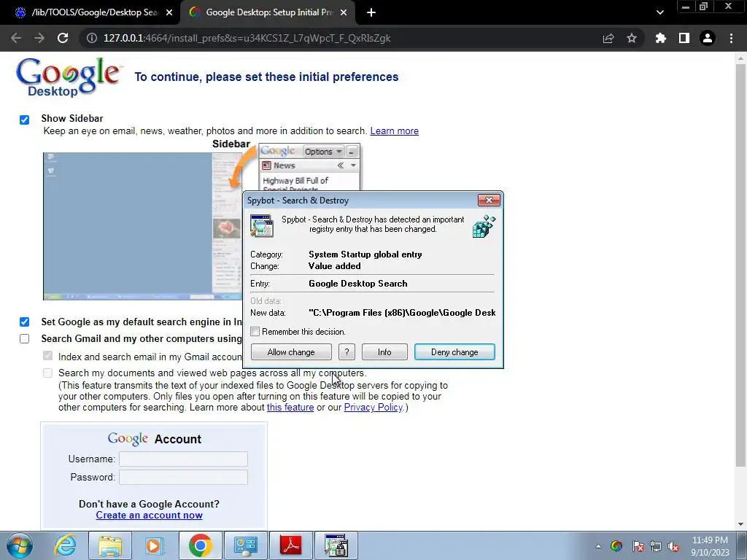Click the browser back arrow
This screenshot has width=747, height=560.
(16, 38)
